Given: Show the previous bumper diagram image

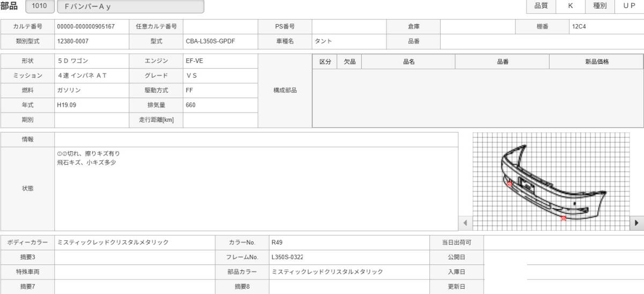Looking at the screenshot, I should click(x=465, y=223).
